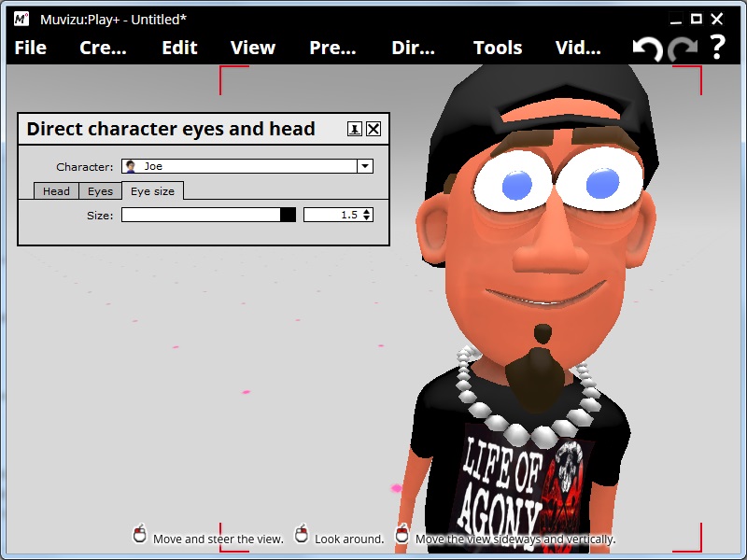Click the eye Size slider track

pyautogui.click(x=208, y=215)
